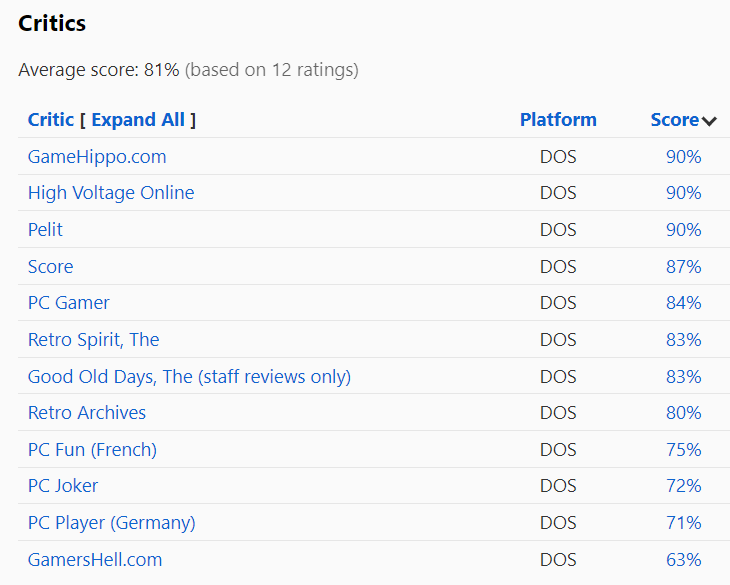Screen dimensions: 730x585
Task: Click the PC Fun (French) link
Action: [92, 450]
